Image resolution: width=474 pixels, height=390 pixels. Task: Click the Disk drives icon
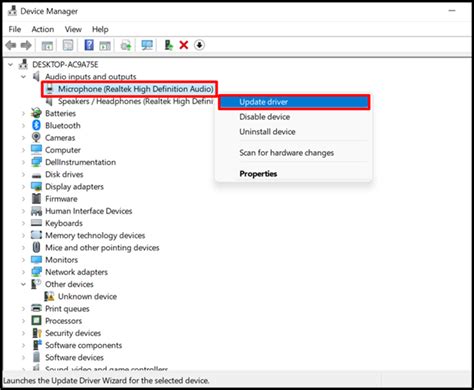[x=36, y=175]
